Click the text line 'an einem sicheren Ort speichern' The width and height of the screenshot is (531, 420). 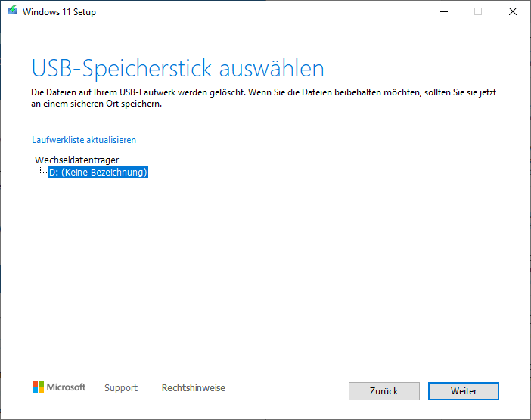97,104
